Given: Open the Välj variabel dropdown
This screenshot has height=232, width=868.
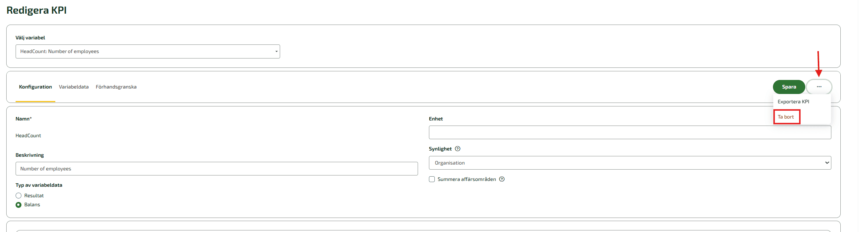Looking at the screenshot, I should [148, 51].
